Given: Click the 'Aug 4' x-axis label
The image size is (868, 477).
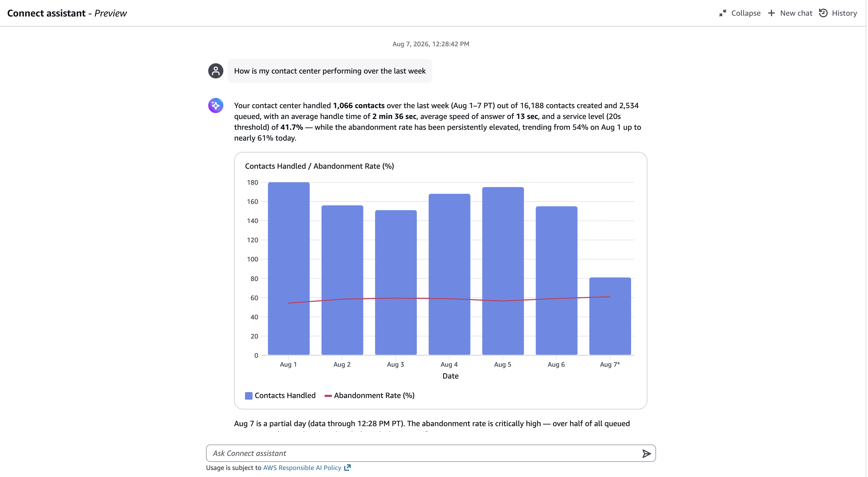Looking at the screenshot, I should point(449,365).
